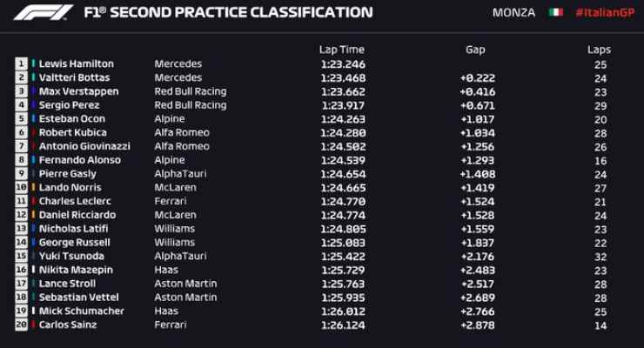Image resolution: width=644 pixels, height=348 pixels.
Task: Click the Red Bull Racing team for Sergio Perez
Action: 191,105
